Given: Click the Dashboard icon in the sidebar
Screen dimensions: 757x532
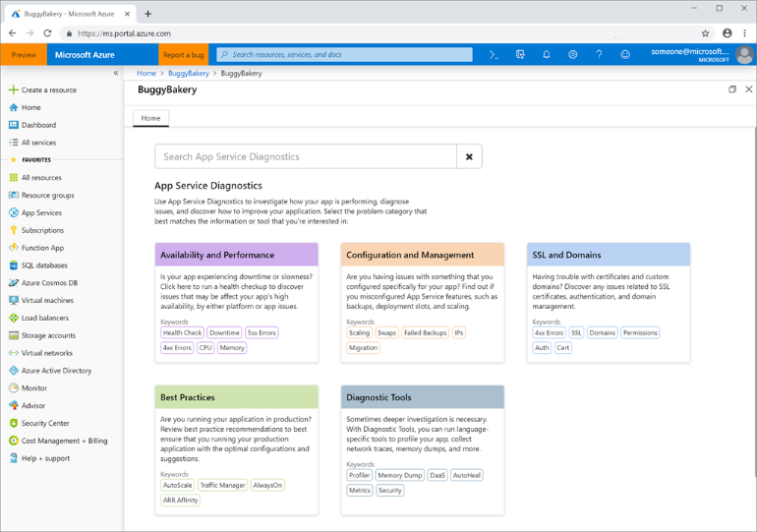Looking at the screenshot, I should click(14, 125).
